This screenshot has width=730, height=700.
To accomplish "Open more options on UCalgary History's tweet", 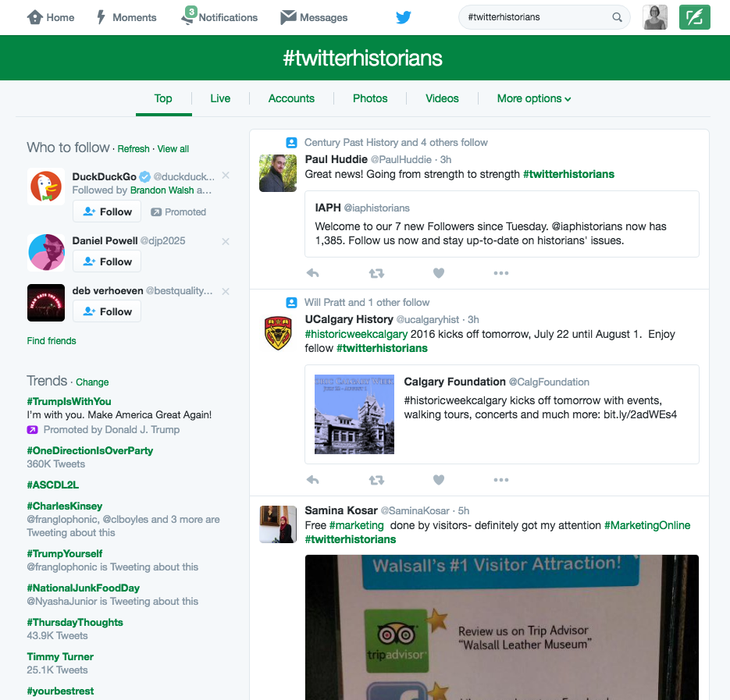I will click(501, 480).
